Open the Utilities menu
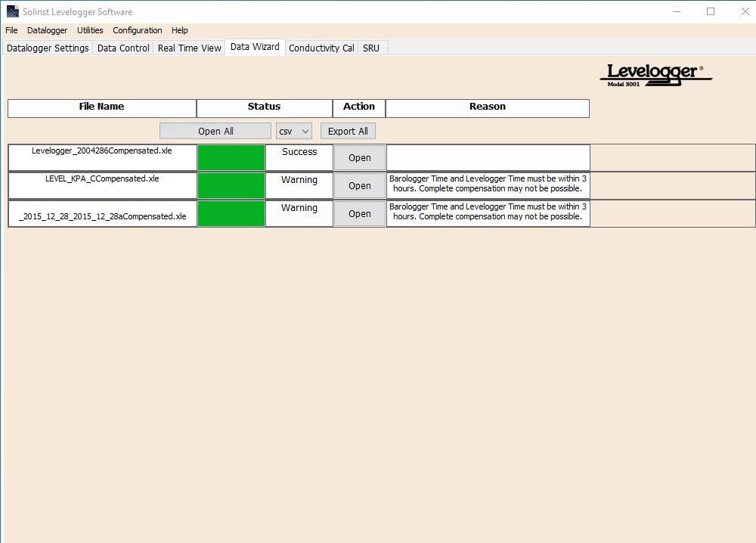Screen dimensions: 756x543 click(90, 30)
